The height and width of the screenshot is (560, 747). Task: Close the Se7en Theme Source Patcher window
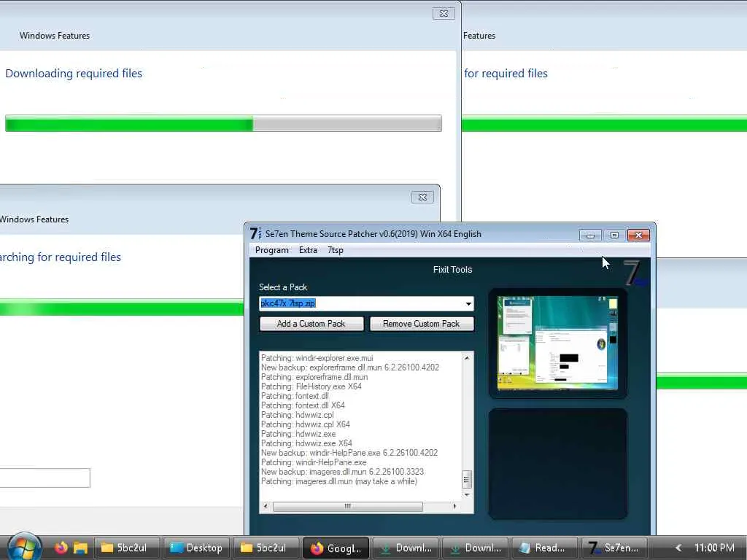pos(638,236)
